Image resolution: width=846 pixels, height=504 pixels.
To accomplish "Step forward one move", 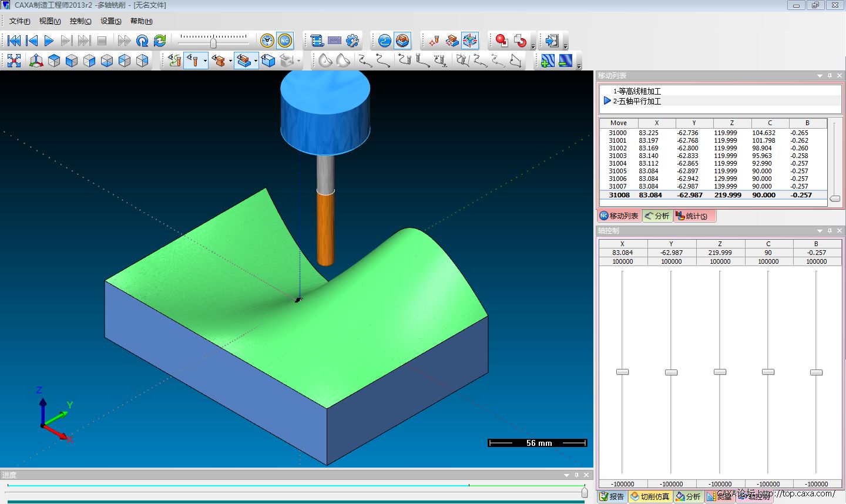I will 66,41.
